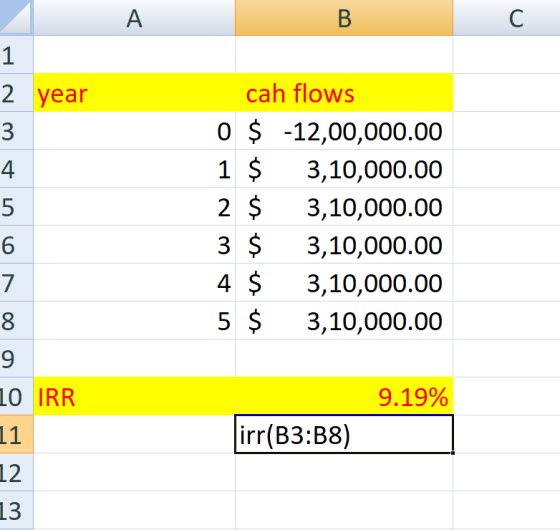Image resolution: width=560 pixels, height=530 pixels.
Task: Select row 4 header
Action: [x=16, y=169]
